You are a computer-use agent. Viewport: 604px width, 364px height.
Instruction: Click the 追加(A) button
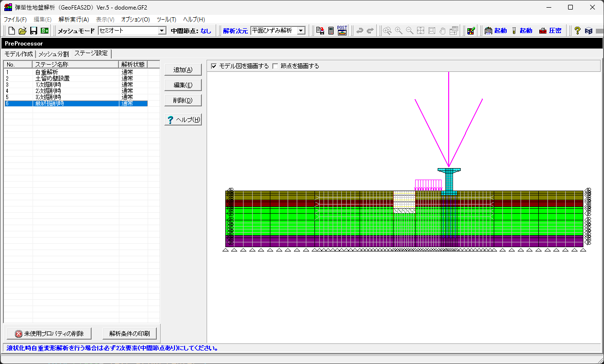183,70
